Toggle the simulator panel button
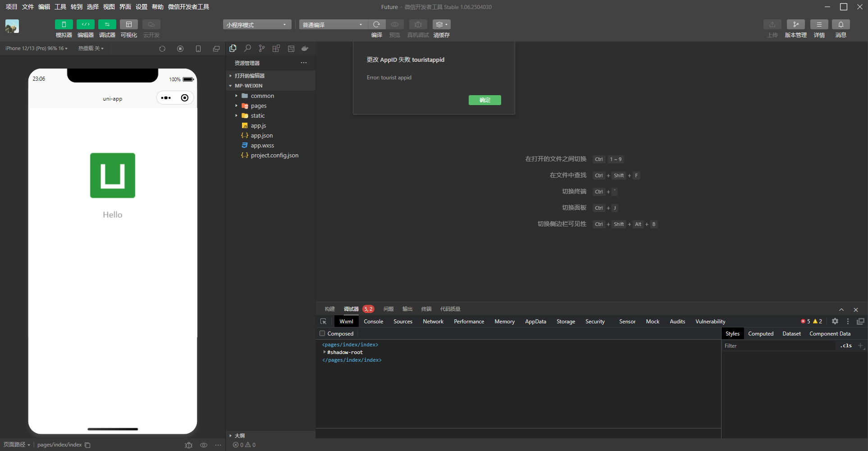The width and height of the screenshot is (868, 451). click(x=64, y=24)
